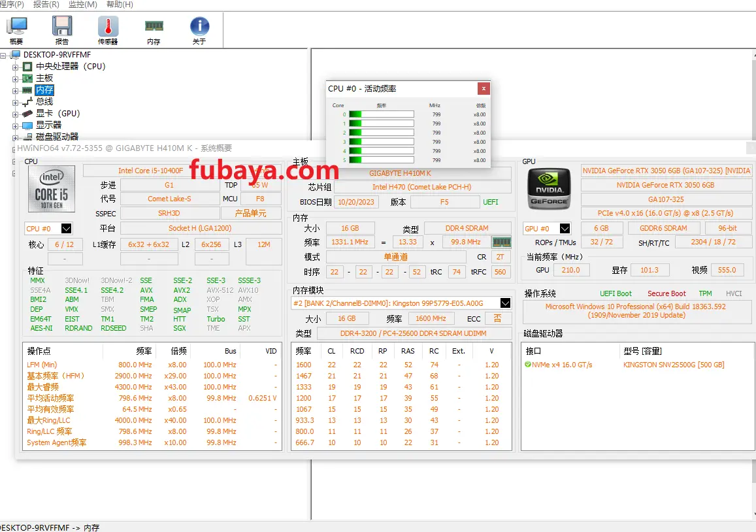Image resolution: width=756 pixels, height=532 pixels.
Task: Collapse the DESKTOP-9RVFFMF root node
Action: click(3, 56)
